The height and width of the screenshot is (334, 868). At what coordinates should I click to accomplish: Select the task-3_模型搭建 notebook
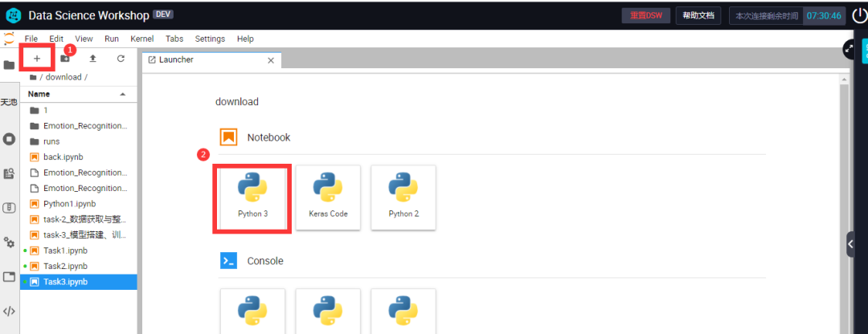(78, 235)
